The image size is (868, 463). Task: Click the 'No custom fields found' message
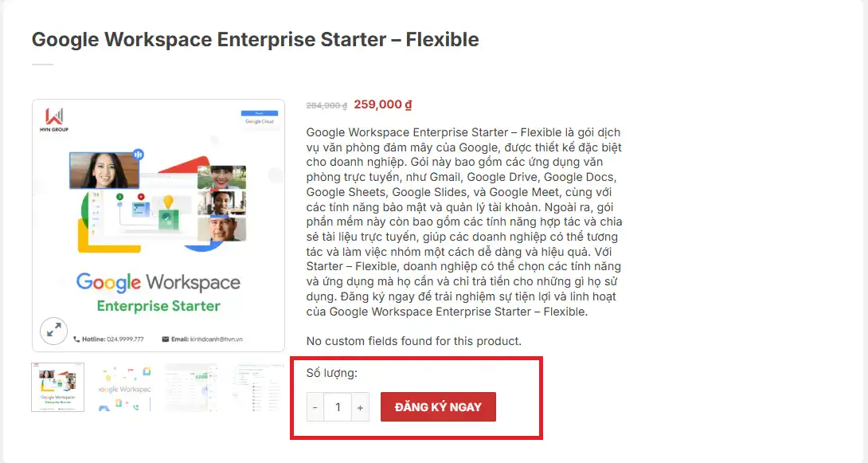coord(413,341)
